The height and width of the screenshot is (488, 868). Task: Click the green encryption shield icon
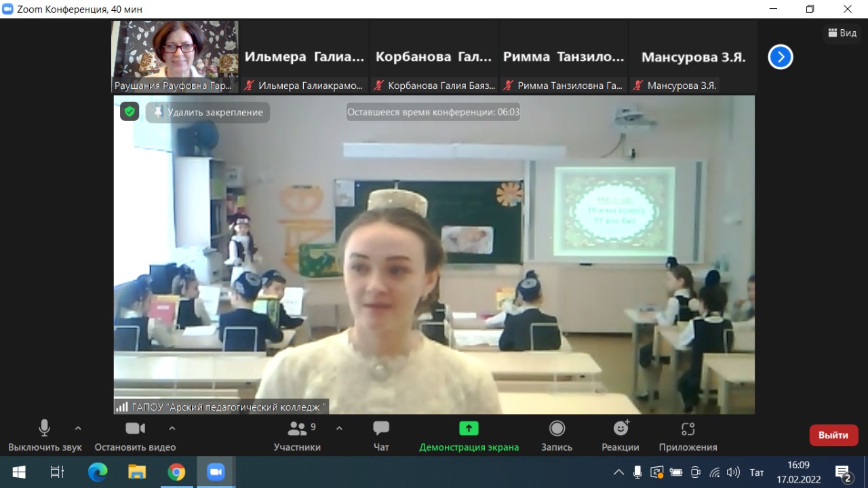[x=130, y=111]
